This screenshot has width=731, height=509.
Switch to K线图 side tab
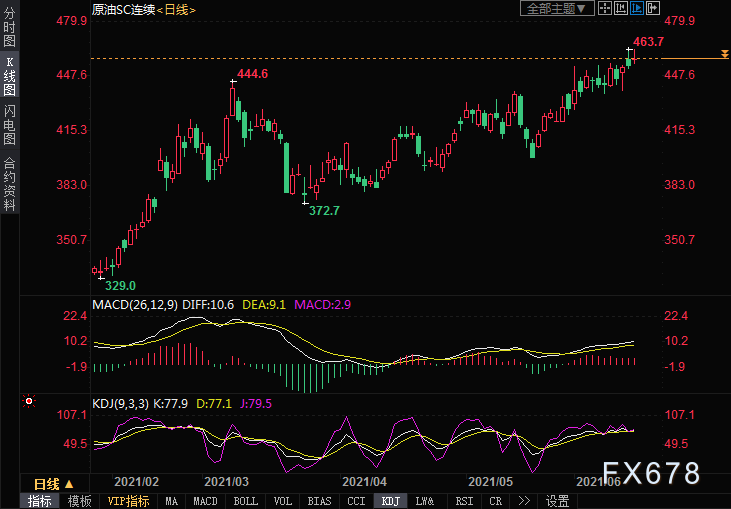pos(9,76)
